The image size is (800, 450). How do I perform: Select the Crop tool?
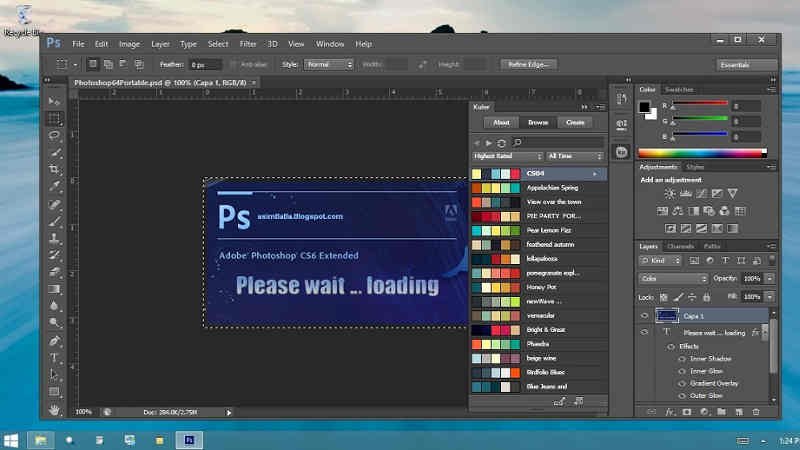pyautogui.click(x=54, y=170)
